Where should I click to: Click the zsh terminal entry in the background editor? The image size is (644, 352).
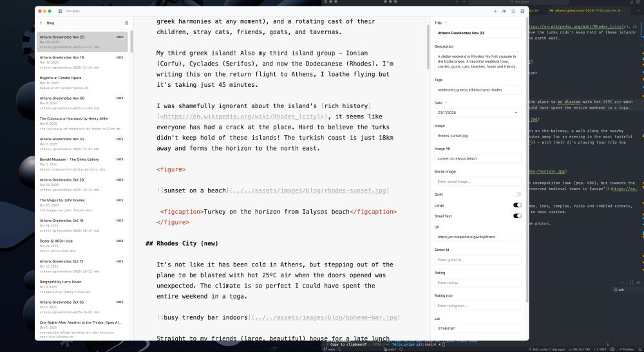pyautogui.click(x=619, y=290)
